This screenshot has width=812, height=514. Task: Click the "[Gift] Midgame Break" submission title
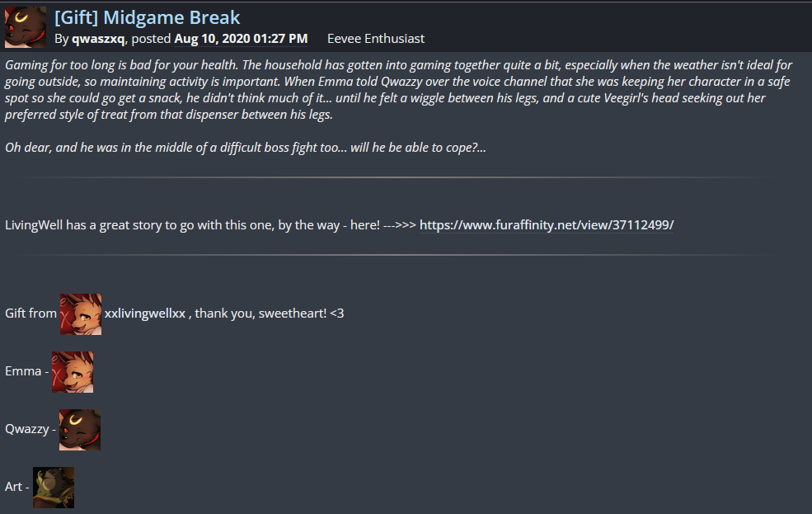(148, 17)
